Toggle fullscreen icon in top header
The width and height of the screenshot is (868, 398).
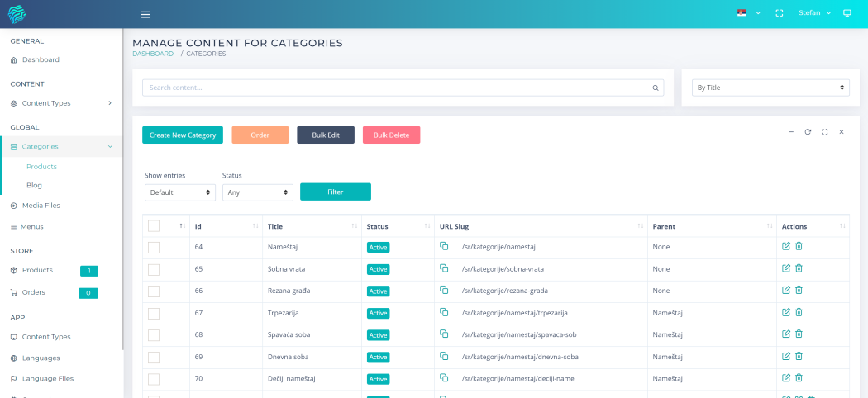779,13
